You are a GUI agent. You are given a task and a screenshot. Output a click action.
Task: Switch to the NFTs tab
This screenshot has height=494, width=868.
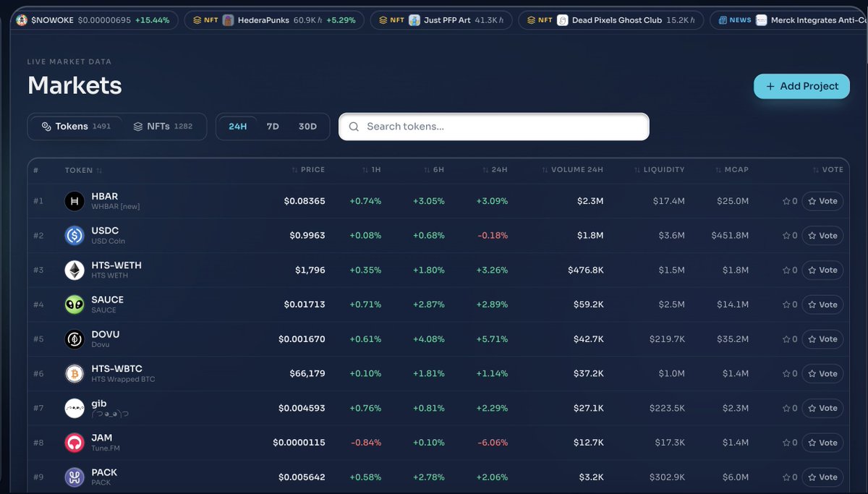[163, 127]
